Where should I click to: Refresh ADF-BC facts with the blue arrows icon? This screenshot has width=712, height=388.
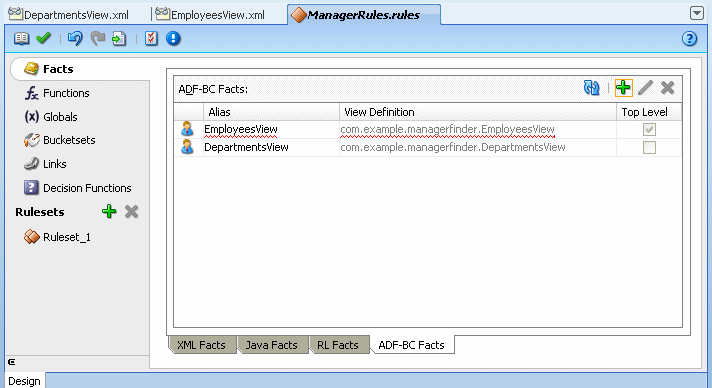coord(592,88)
